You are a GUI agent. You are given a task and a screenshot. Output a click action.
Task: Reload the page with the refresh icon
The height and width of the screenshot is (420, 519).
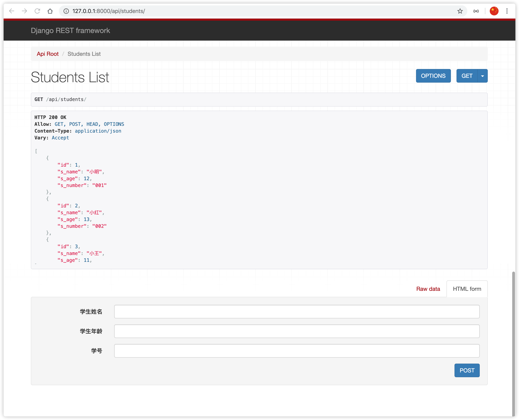point(37,11)
